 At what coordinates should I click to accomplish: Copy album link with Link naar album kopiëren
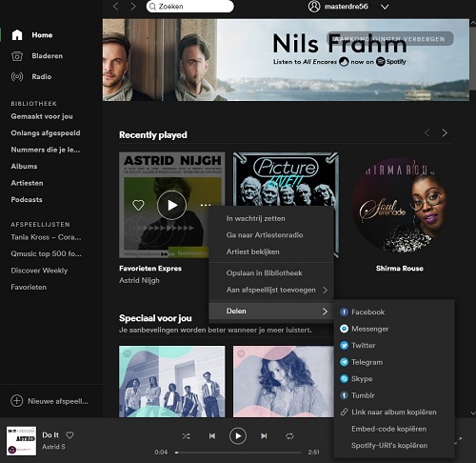tap(394, 412)
